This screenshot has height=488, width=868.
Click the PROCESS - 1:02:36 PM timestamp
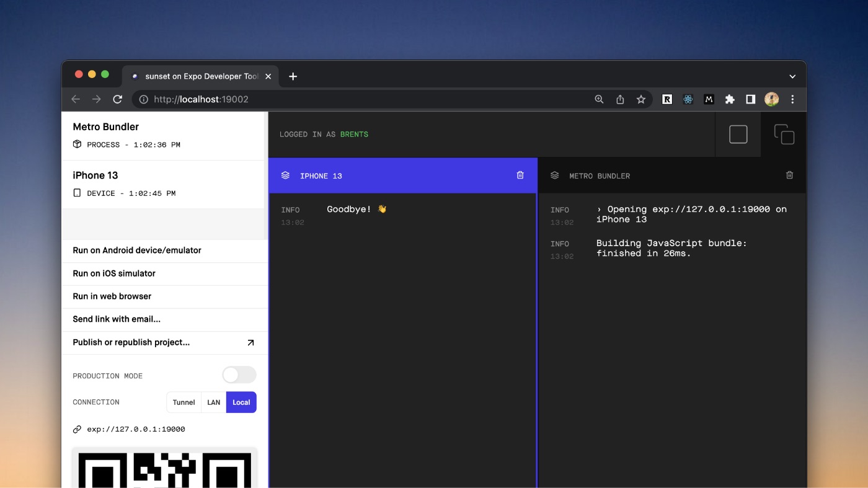[x=134, y=144]
